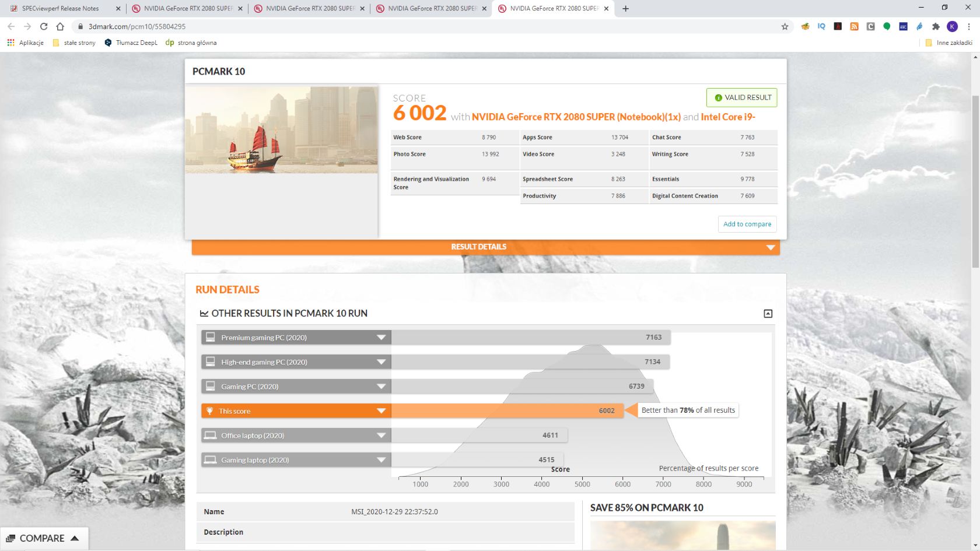Screen dimensions: 980x551
Task: Click the chart icon beside OTHER RESULTS heading
Action: pyautogui.click(x=204, y=313)
